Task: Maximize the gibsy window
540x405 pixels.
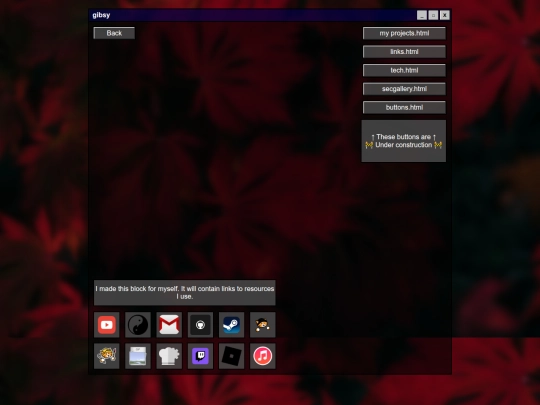Action: 433,15
